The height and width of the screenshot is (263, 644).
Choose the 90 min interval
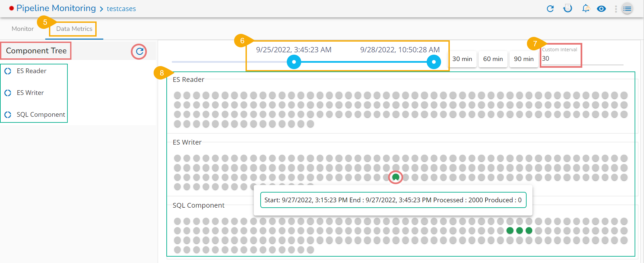tap(523, 59)
